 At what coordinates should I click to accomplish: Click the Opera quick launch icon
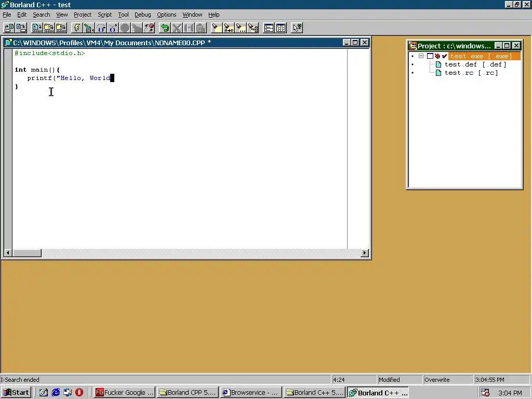[x=79, y=393]
